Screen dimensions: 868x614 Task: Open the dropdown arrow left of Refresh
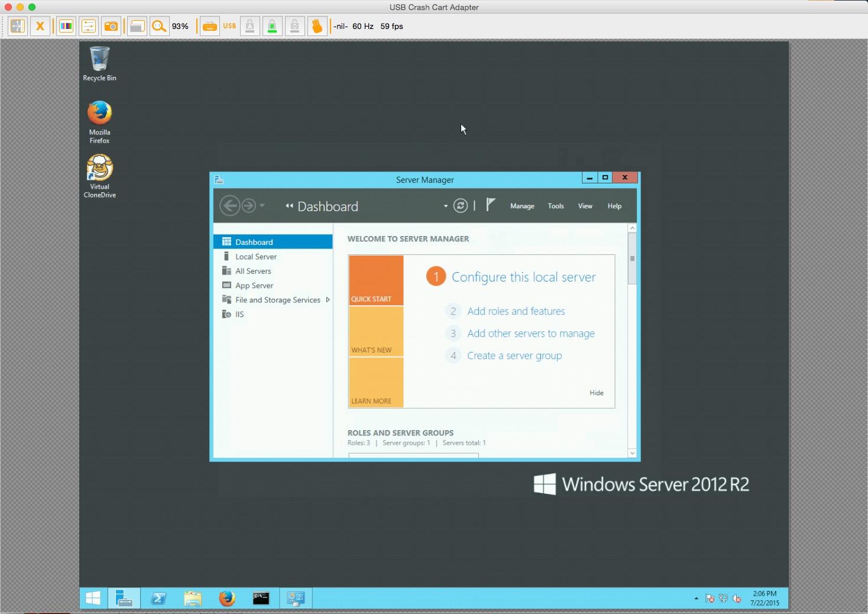445,206
